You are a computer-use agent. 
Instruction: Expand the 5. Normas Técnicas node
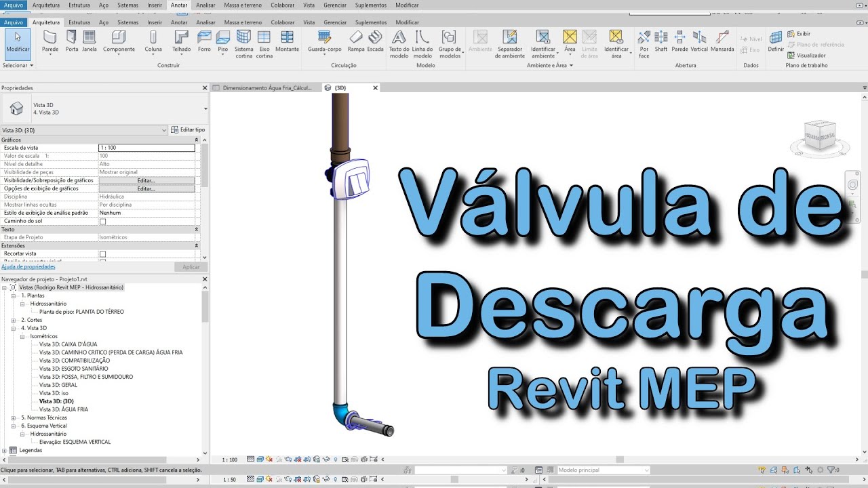[x=14, y=418]
